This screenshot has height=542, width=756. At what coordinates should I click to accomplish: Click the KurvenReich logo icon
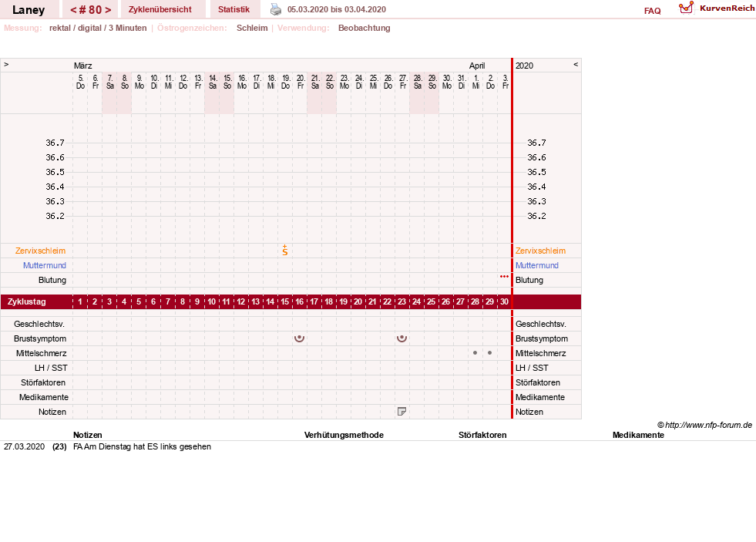pos(686,8)
